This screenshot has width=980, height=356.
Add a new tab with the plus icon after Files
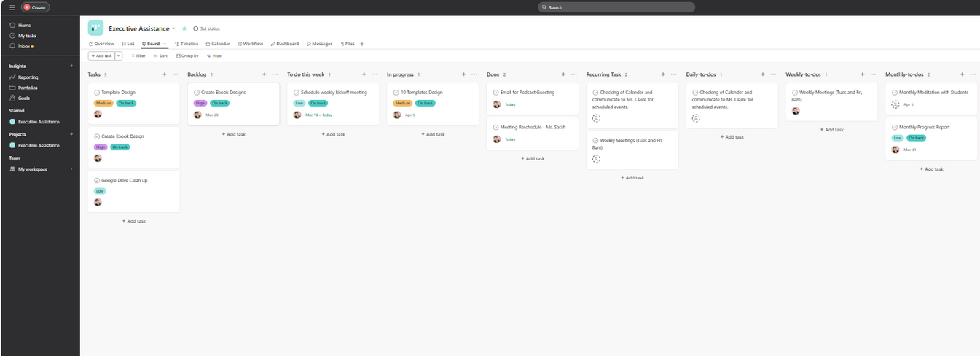point(362,44)
